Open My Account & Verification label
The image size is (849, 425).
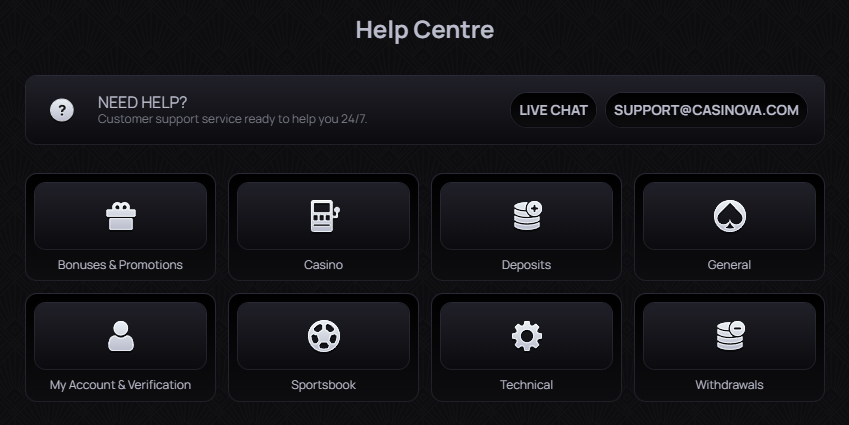click(x=120, y=385)
